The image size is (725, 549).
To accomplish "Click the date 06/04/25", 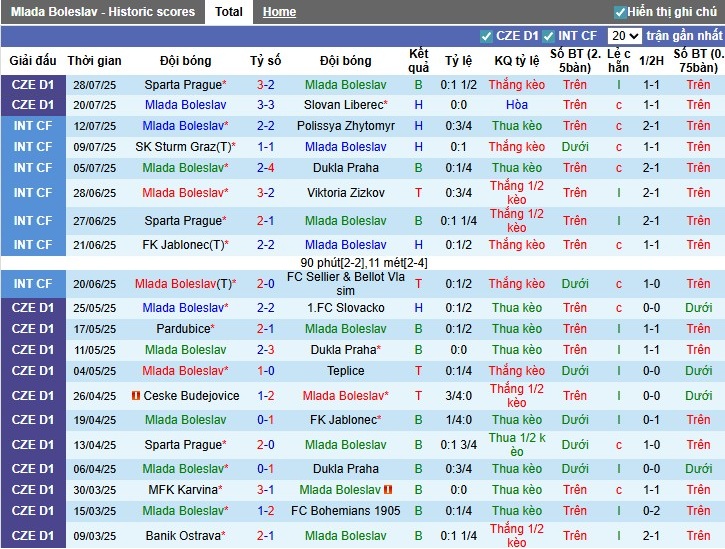I will [94, 469].
